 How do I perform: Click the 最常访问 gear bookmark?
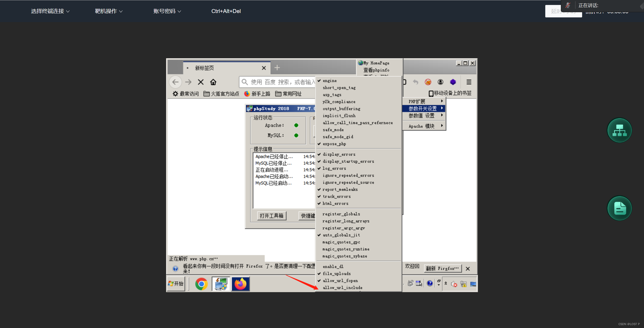[x=186, y=94]
